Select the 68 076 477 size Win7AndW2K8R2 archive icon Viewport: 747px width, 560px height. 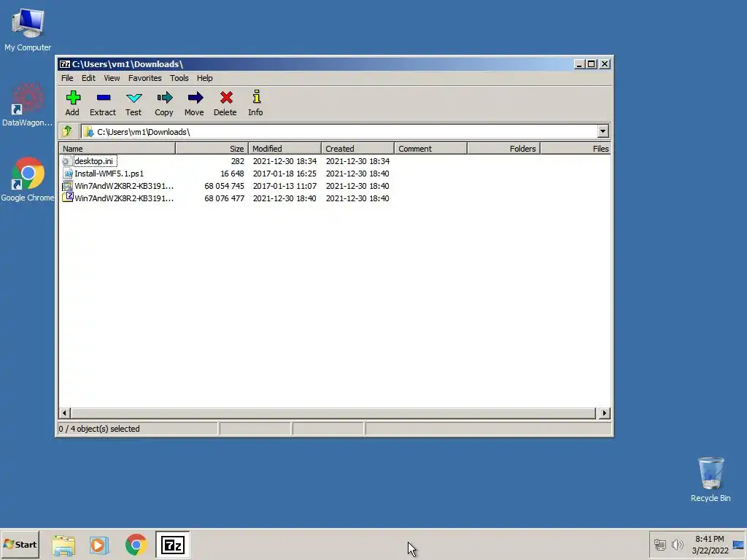click(67, 198)
